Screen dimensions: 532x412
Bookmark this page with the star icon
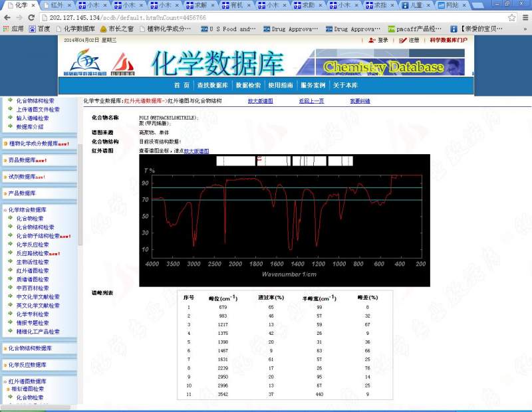pyautogui.click(x=511, y=18)
